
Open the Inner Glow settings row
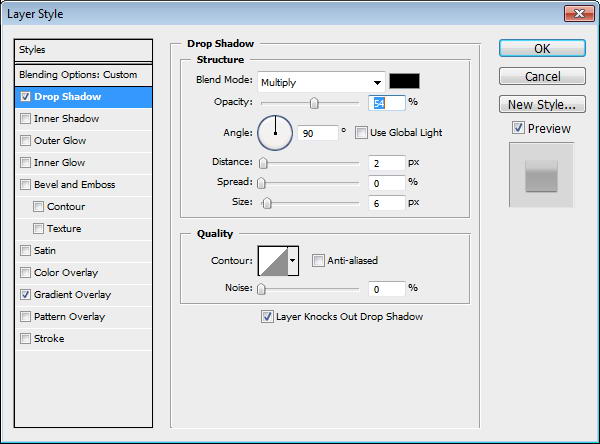pos(83,163)
